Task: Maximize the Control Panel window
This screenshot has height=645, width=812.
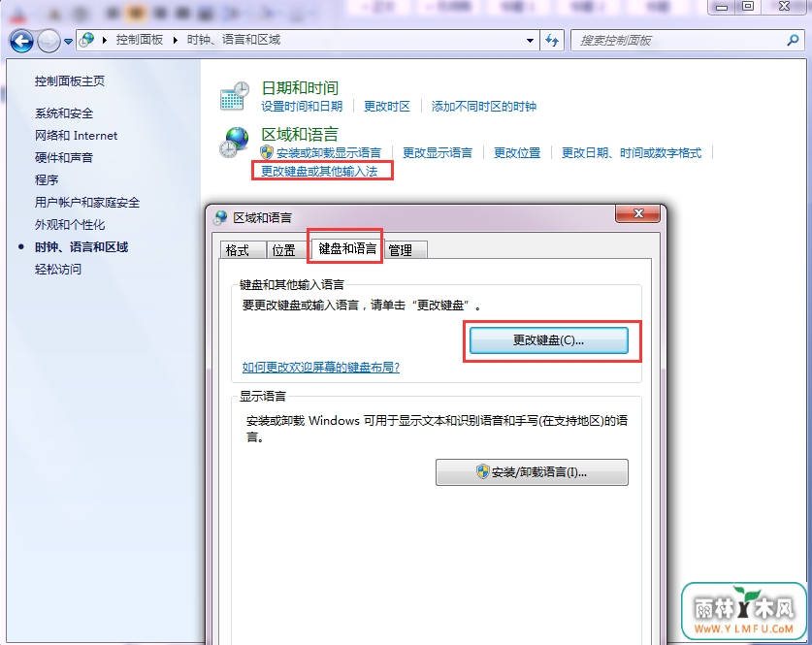Action: click(748, 7)
